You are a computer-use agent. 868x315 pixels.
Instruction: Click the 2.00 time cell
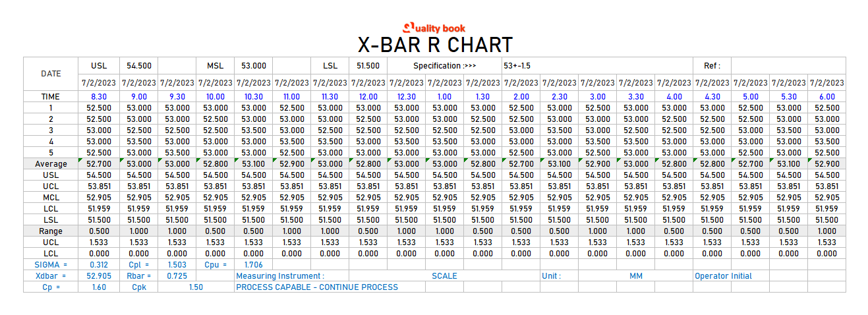coord(521,96)
